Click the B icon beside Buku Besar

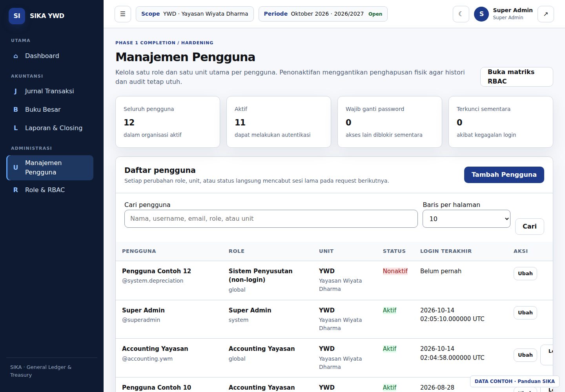pyautogui.click(x=16, y=109)
